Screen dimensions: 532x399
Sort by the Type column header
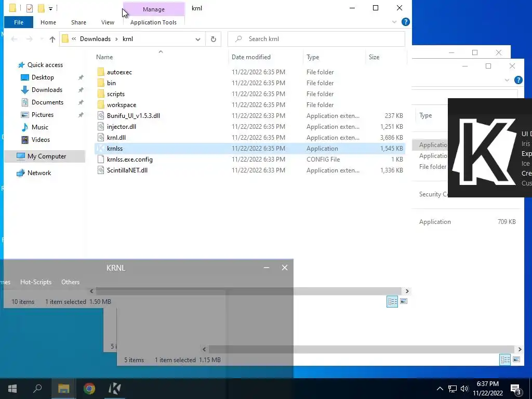coord(313,57)
